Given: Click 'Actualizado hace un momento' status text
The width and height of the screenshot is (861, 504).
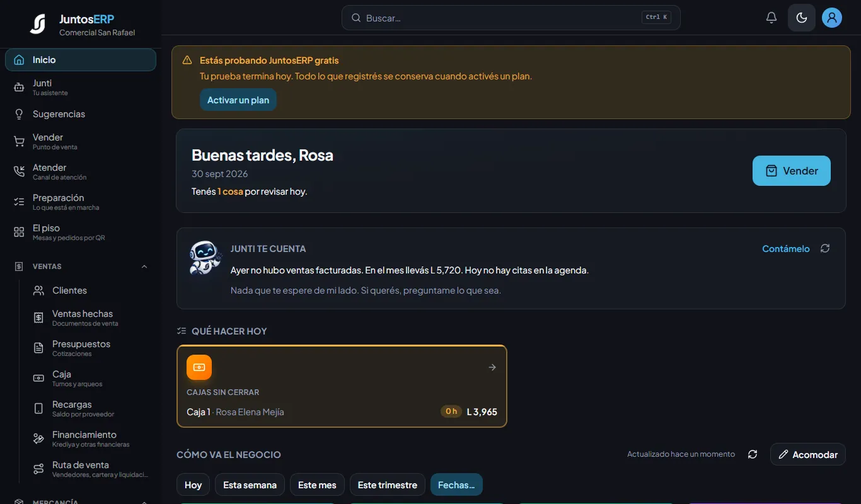Looking at the screenshot, I should pos(681,454).
